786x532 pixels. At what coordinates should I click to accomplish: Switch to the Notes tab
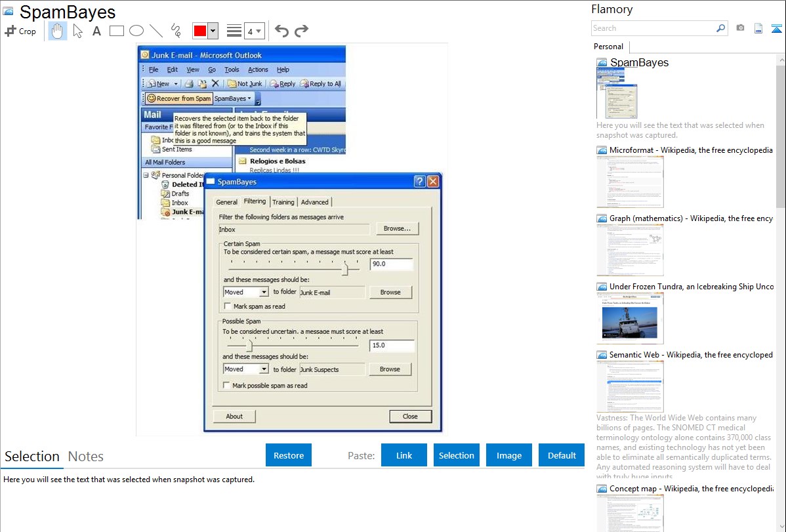coord(86,457)
